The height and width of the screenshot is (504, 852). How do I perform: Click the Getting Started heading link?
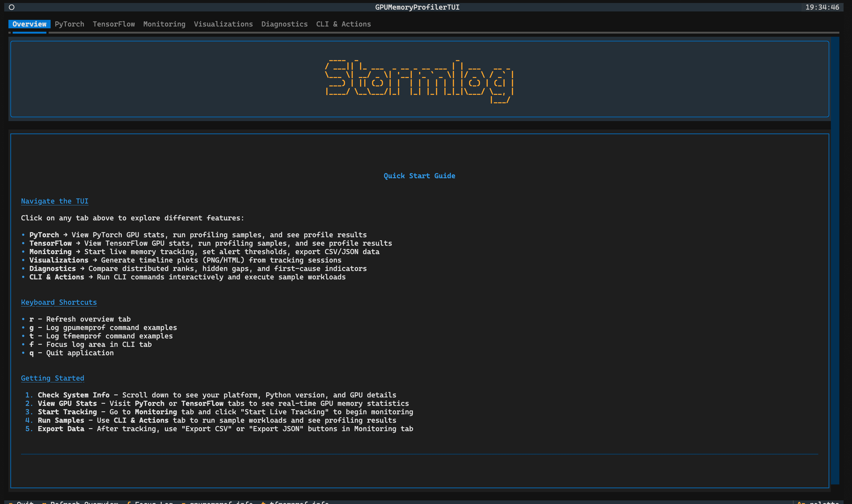coord(52,378)
